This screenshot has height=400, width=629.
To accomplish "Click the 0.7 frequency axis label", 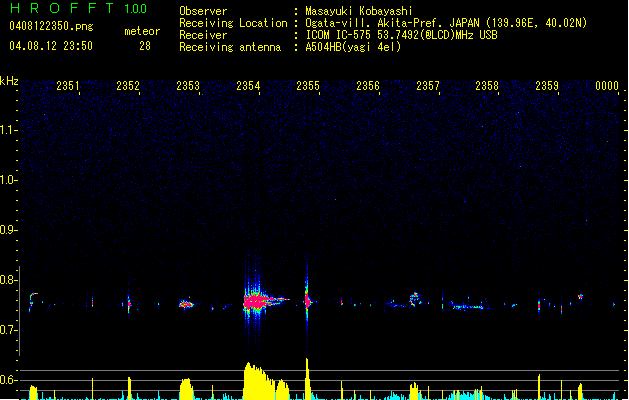I will [8, 330].
